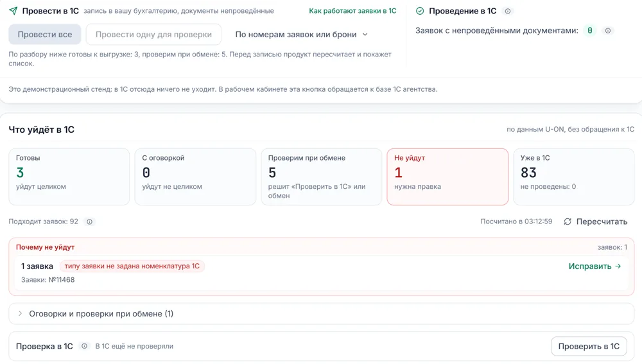Open info icon next to Проведение в 1С heading
This screenshot has height=364, width=642.
pyautogui.click(x=508, y=11)
